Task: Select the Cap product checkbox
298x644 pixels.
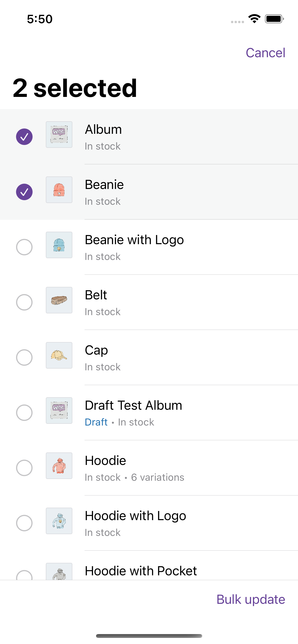Action: point(24,357)
